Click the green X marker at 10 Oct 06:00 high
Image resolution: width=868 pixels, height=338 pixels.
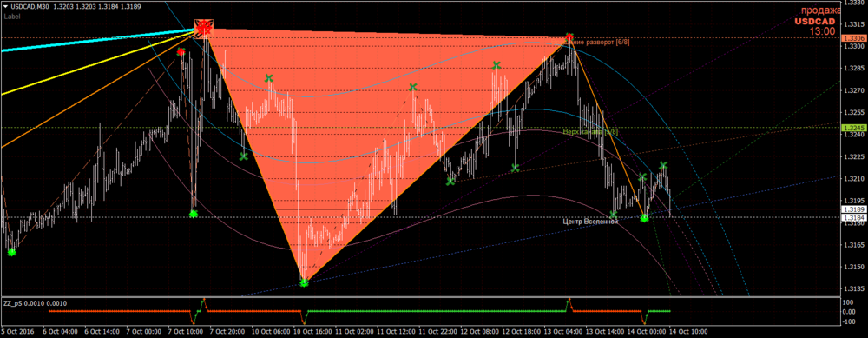click(269, 78)
